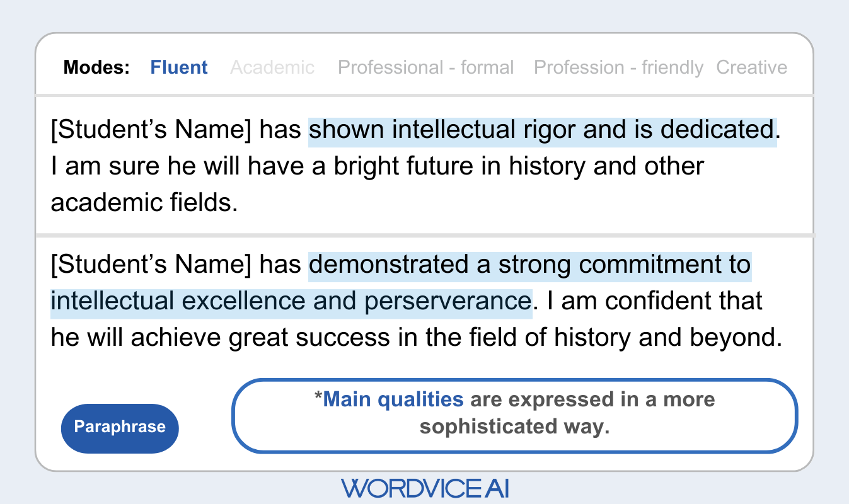
Task: Click 'academic fields.' in the input text
Action: click(144, 203)
